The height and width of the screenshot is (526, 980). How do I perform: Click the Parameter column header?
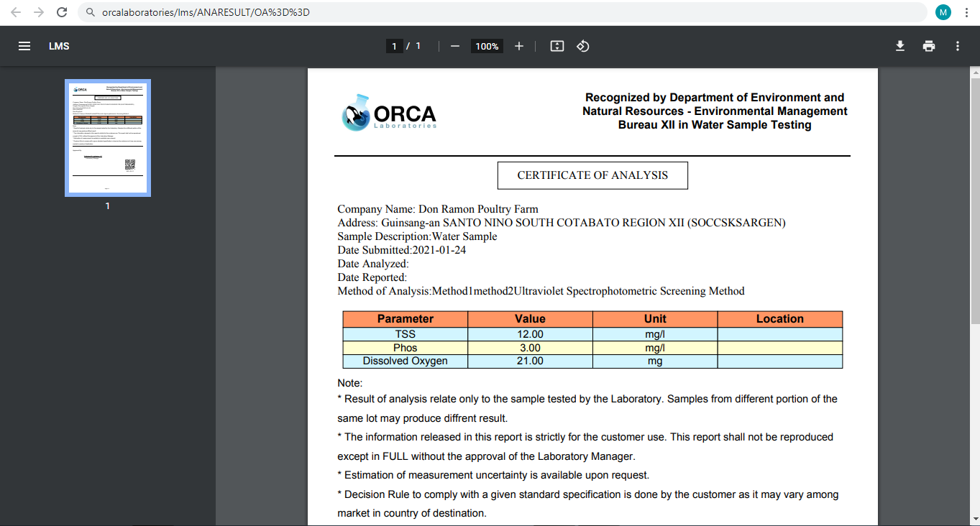(406, 319)
